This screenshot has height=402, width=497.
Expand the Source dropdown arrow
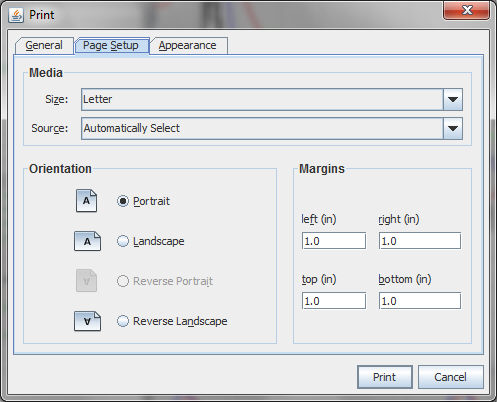click(453, 128)
